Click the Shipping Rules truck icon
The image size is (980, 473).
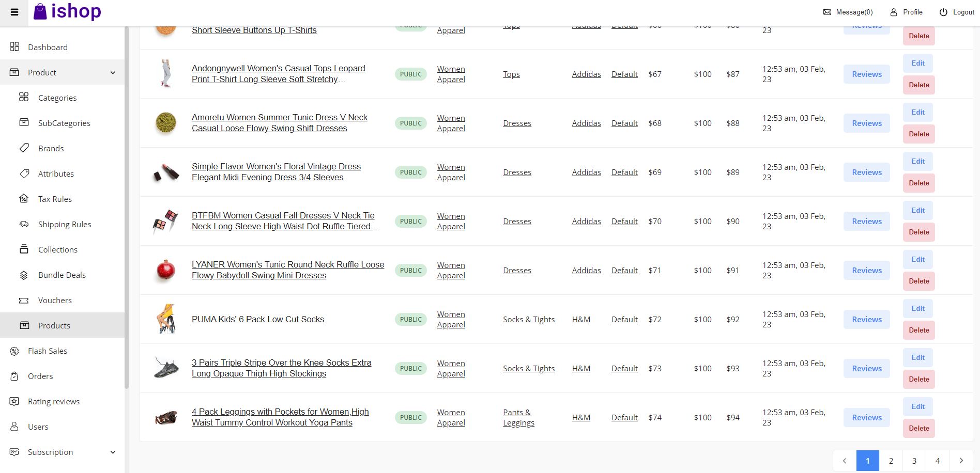pyautogui.click(x=24, y=224)
